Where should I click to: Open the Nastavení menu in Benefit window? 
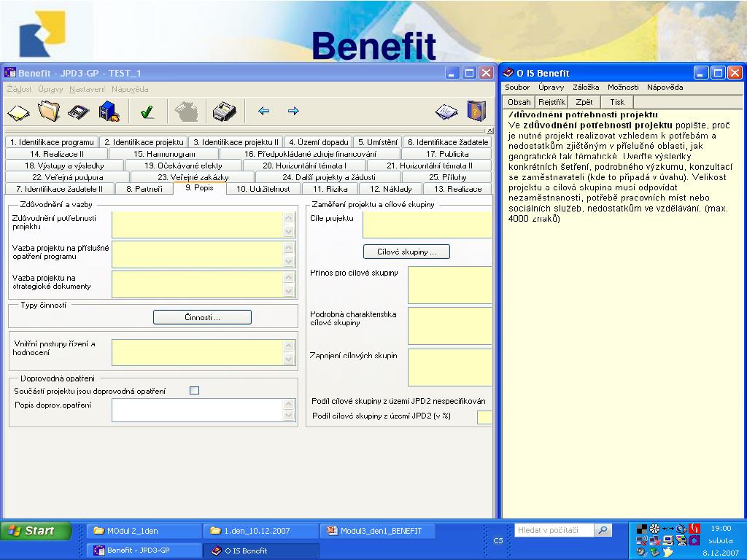[x=87, y=89]
